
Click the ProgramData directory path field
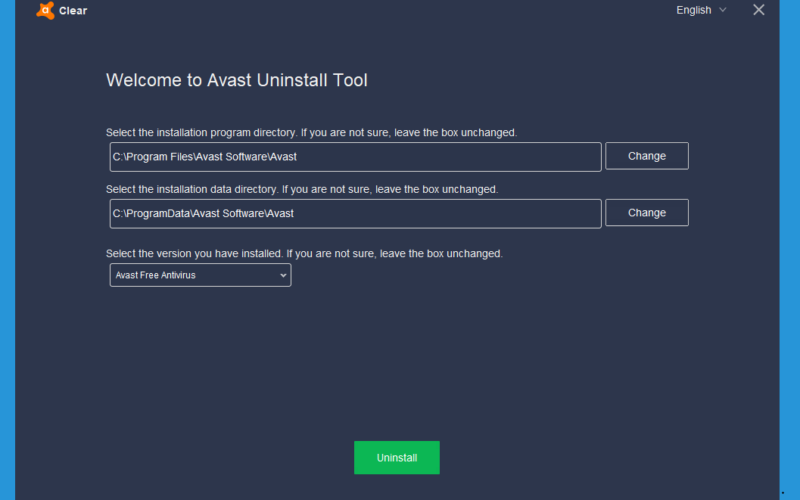355,213
